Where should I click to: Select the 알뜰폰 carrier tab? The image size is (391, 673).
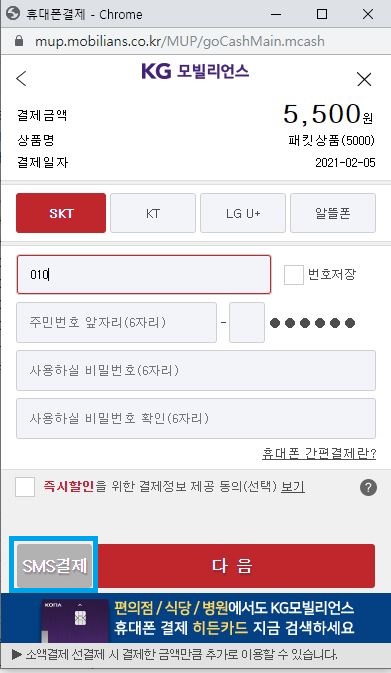tap(333, 213)
